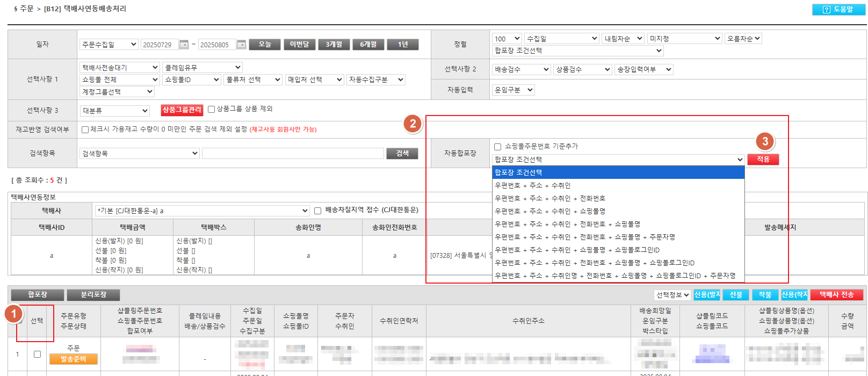Select option 우편번호 + 주소 + 수취인 + 전화번호
Viewport: 868px width, 376px height.
point(618,198)
